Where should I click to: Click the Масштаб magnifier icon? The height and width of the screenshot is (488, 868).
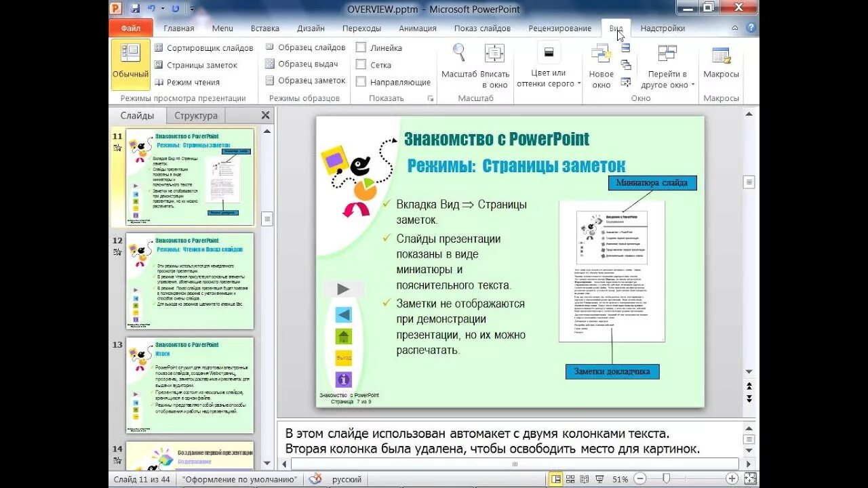459,53
